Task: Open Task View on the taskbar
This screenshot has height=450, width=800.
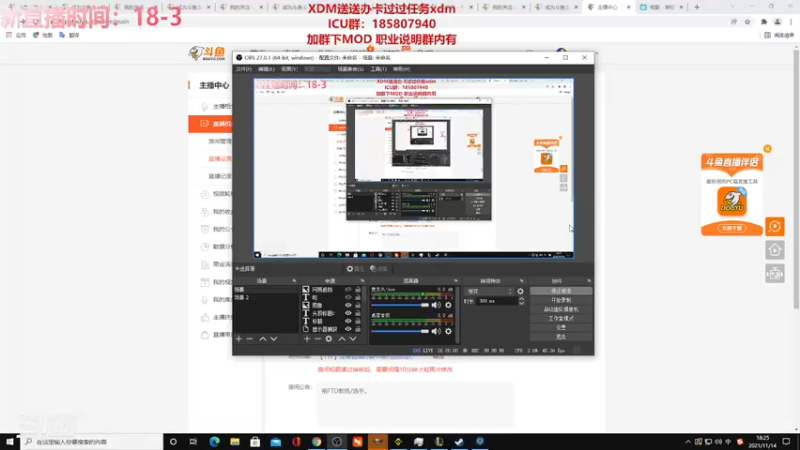Action: click(x=193, y=442)
